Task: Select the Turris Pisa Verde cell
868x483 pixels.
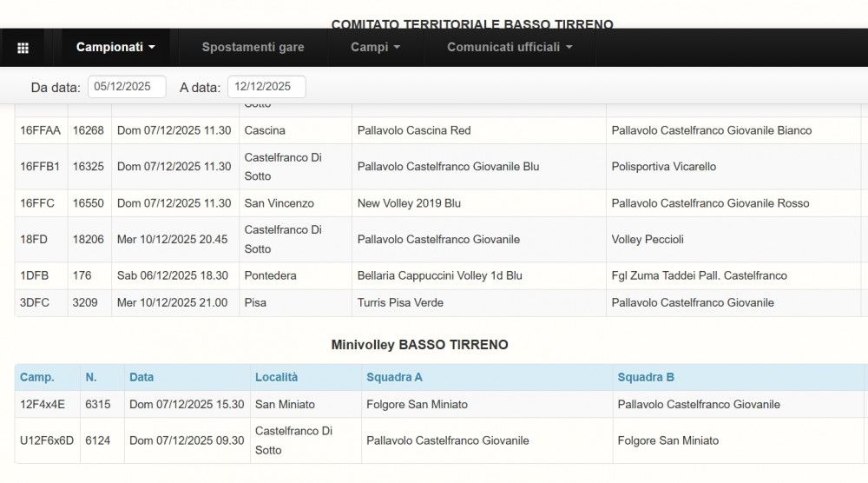Action: (400, 303)
